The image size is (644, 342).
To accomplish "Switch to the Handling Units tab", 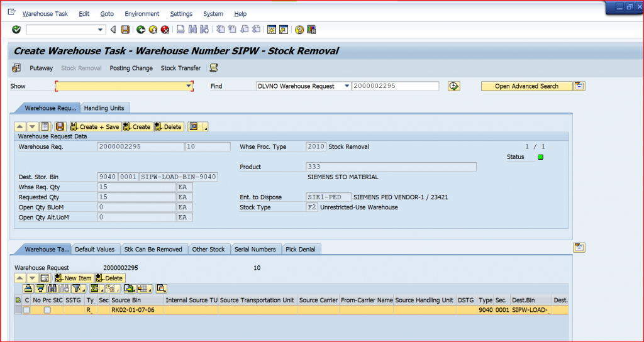I will coord(104,108).
